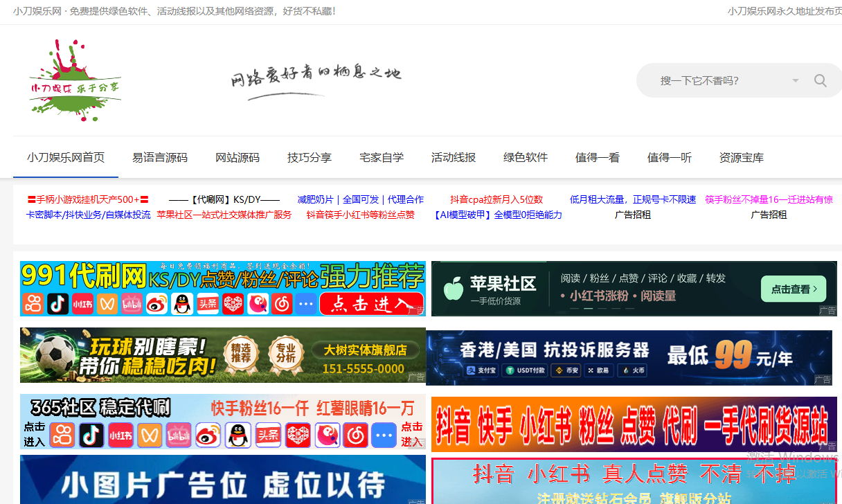Click the apple logo on 苹果社区 banner
Image resolution: width=842 pixels, height=504 pixels.
(x=453, y=289)
